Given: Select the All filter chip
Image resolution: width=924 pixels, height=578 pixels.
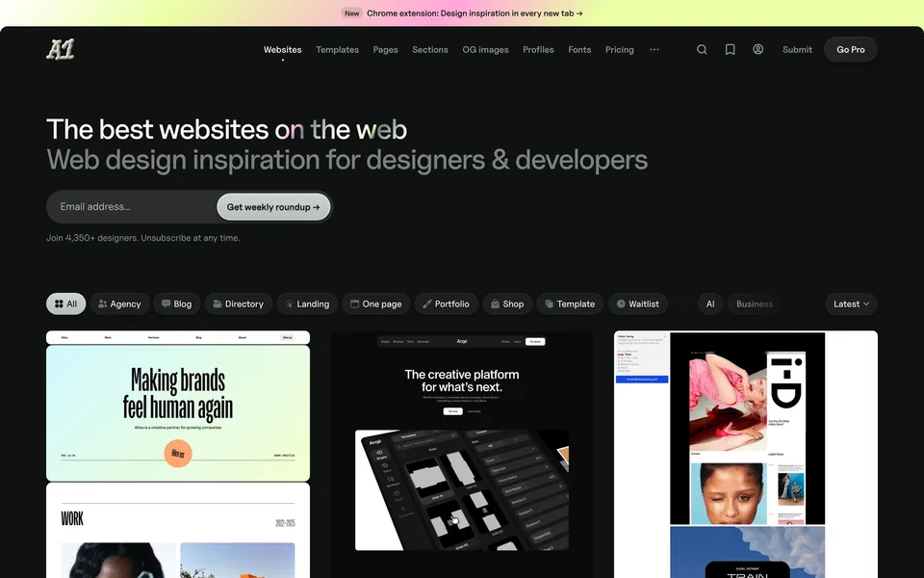Looking at the screenshot, I should coord(66,303).
